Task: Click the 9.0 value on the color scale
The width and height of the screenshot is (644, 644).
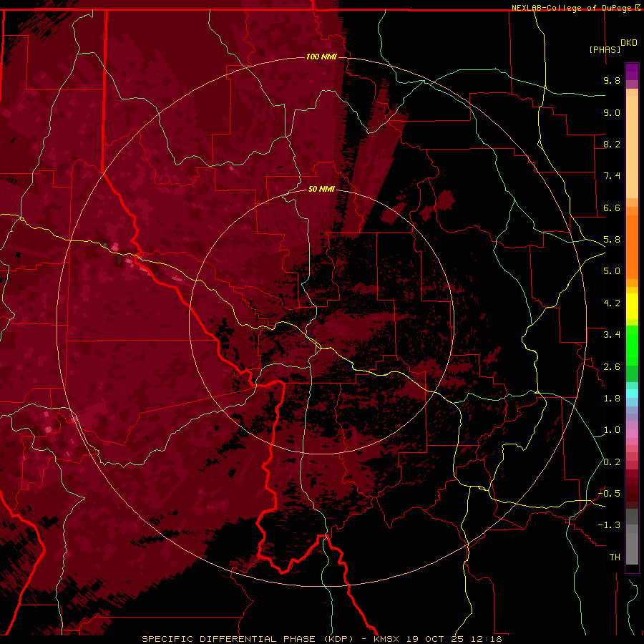Action: [612, 112]
